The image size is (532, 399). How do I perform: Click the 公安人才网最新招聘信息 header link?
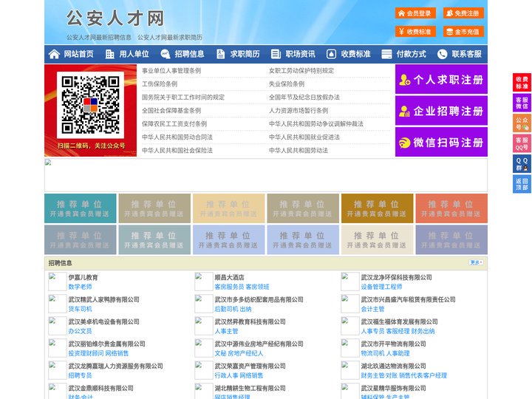pos(99,38)
